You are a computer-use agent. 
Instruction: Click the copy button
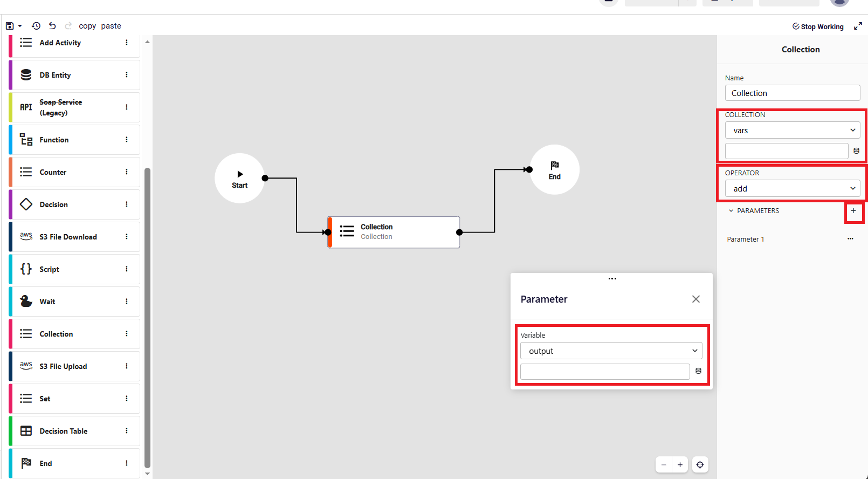87,26
